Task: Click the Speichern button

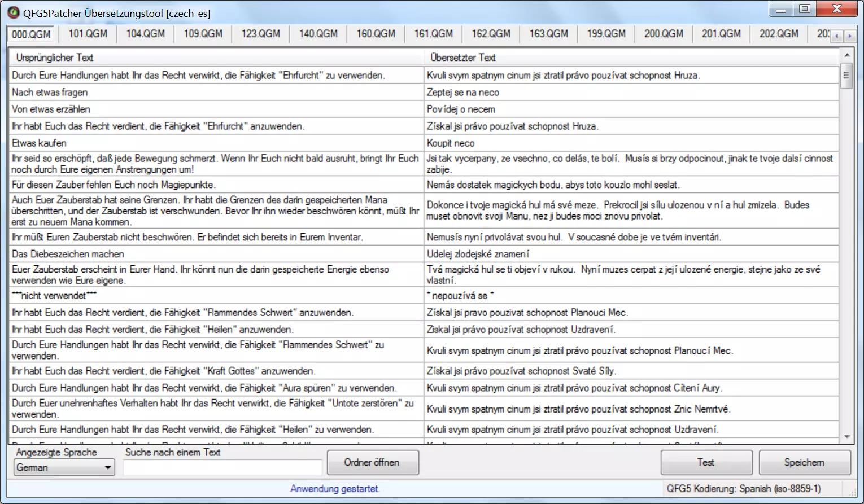Action: click(x=805, y=462)
